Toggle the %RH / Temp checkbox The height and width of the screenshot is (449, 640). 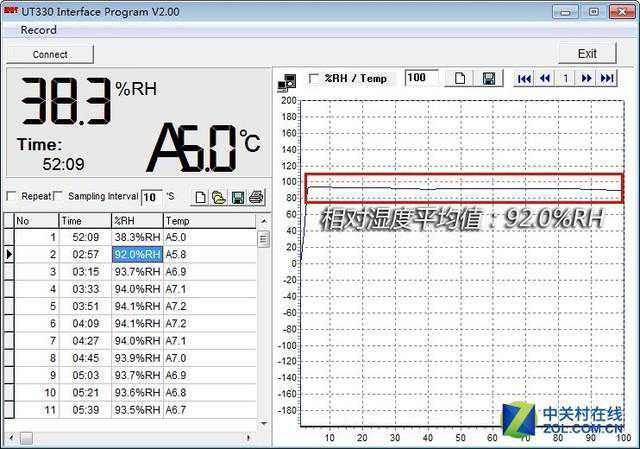[314, 78]
